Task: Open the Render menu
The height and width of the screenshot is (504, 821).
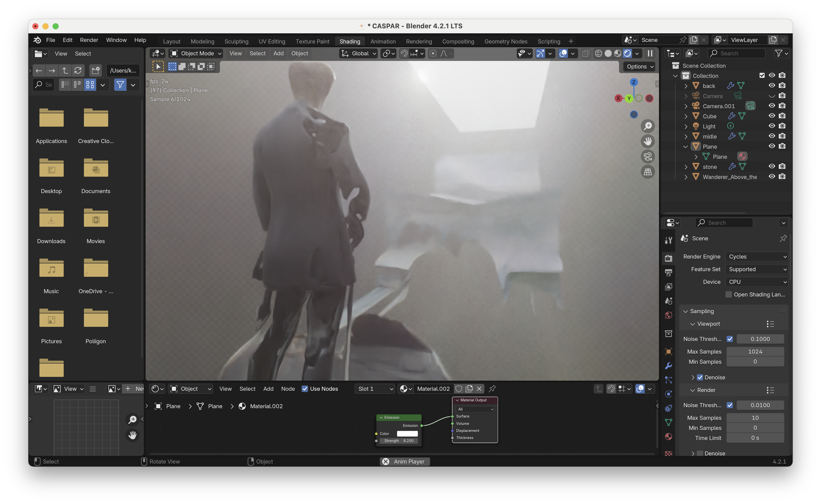Action: [x=89, y=40]
